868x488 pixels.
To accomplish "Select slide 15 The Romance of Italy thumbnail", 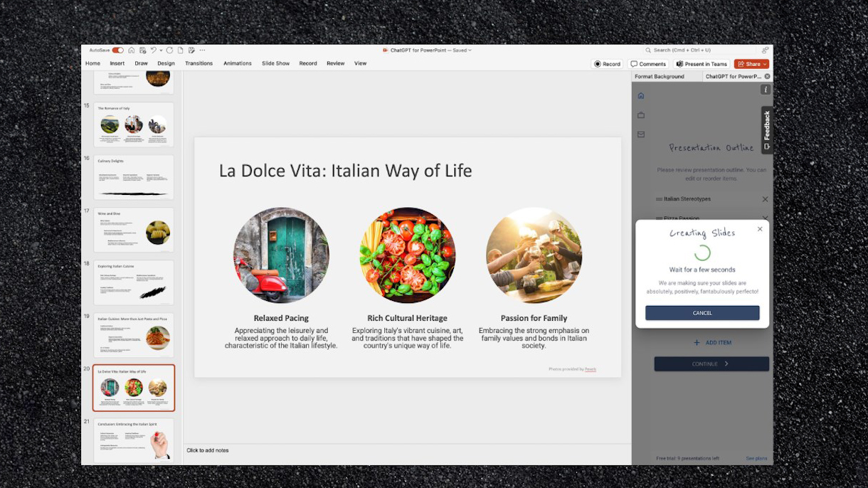I will pos(134,124).
